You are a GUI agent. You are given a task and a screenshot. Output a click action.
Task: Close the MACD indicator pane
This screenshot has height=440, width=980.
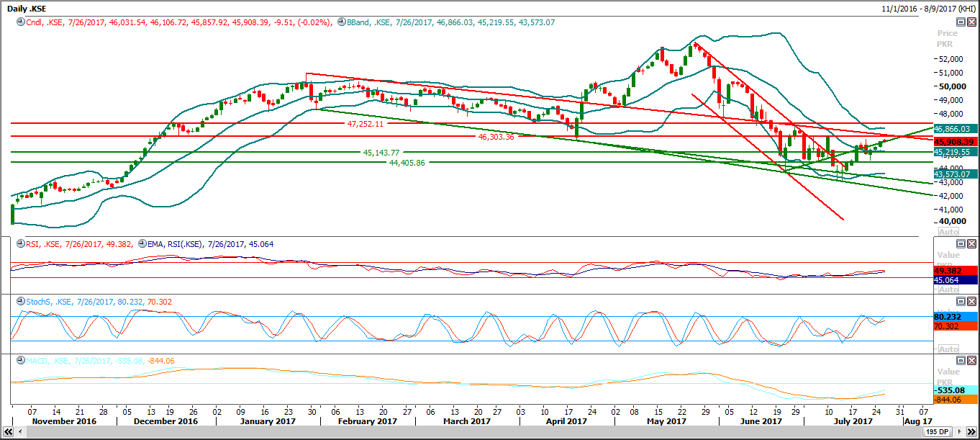pos(971,360)
